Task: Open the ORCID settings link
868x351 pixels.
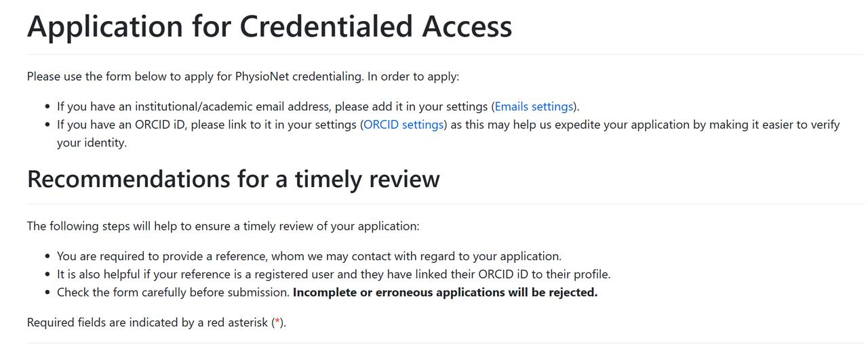Action: 403,125
